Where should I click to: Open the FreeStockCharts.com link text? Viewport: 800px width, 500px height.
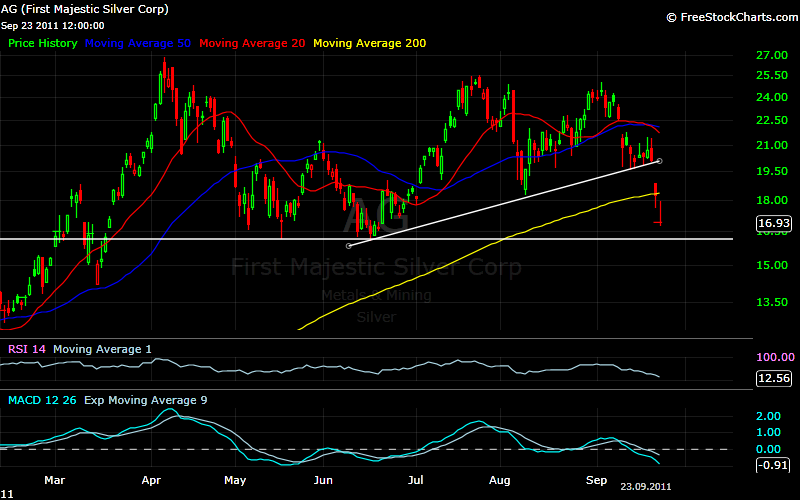click(737, 17)
